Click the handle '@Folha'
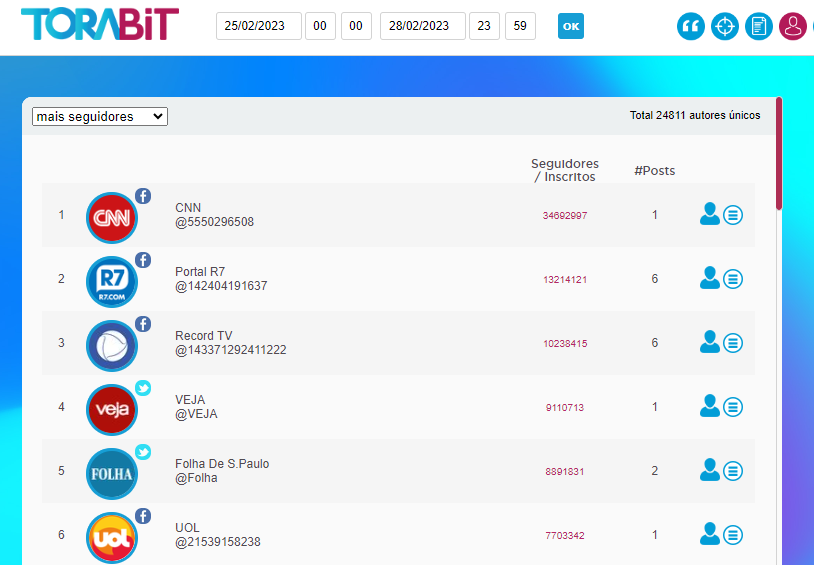 coord(196,478)
